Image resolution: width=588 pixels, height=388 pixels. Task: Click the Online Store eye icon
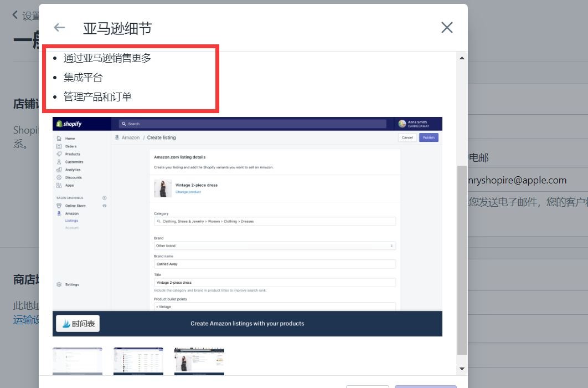[x=105, y=206]
